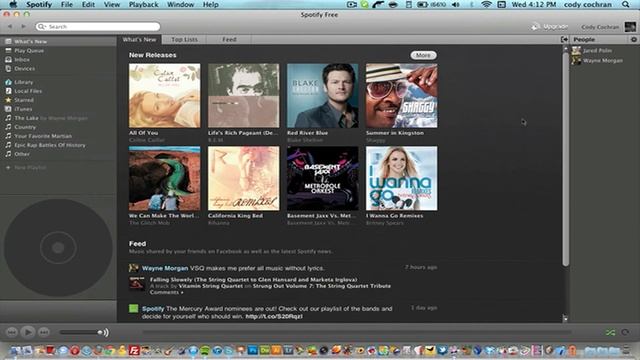Click the next track button
Viewport: 640px width, 360px height.
point(44,332)
